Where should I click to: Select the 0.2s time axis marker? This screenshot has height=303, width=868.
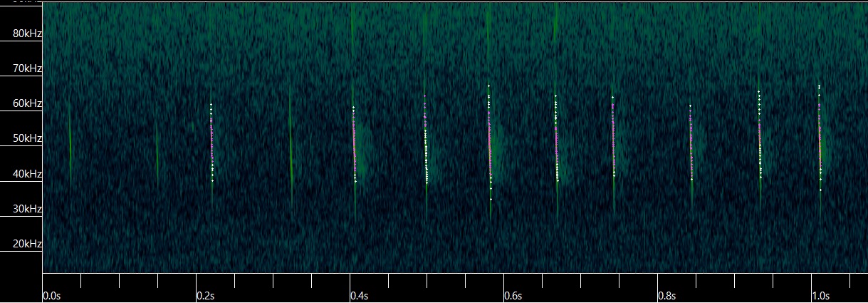pyautogui.click(x=205, y=295)
